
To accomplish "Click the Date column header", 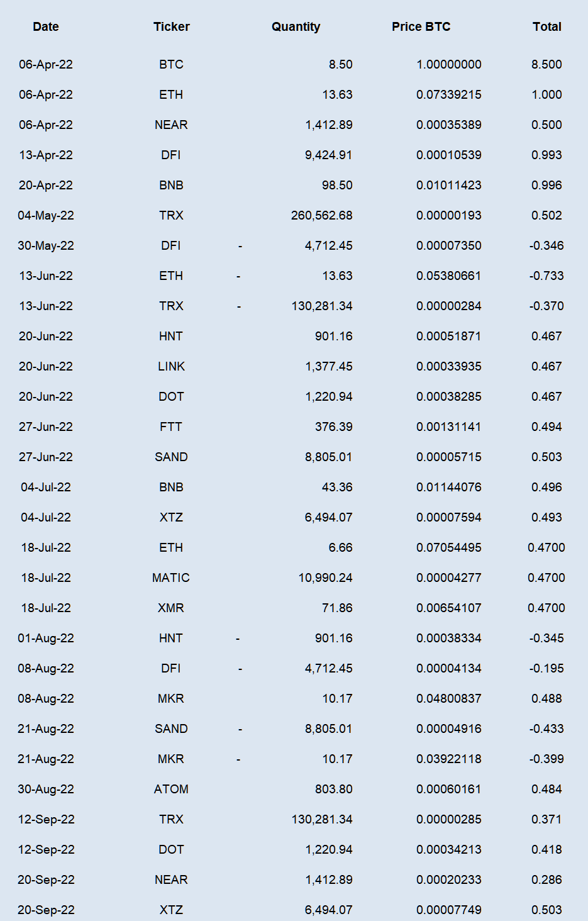I will click(x=46, y=26).
